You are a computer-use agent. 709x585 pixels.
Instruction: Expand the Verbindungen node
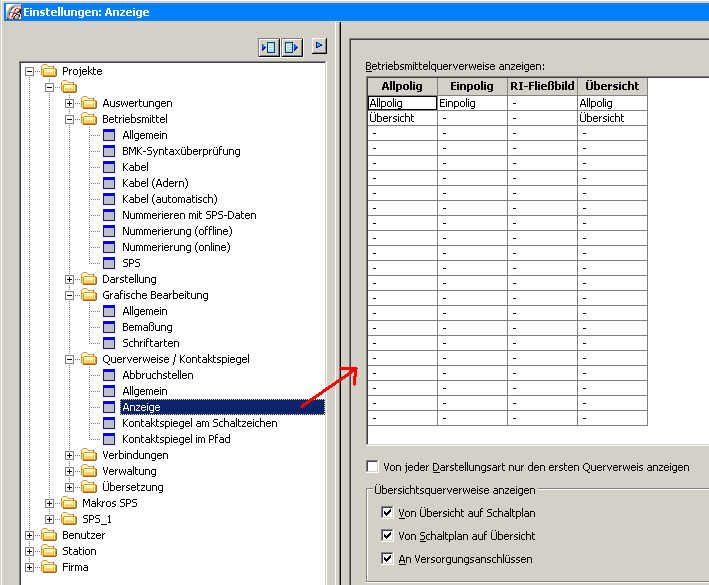tap(69, 455)
